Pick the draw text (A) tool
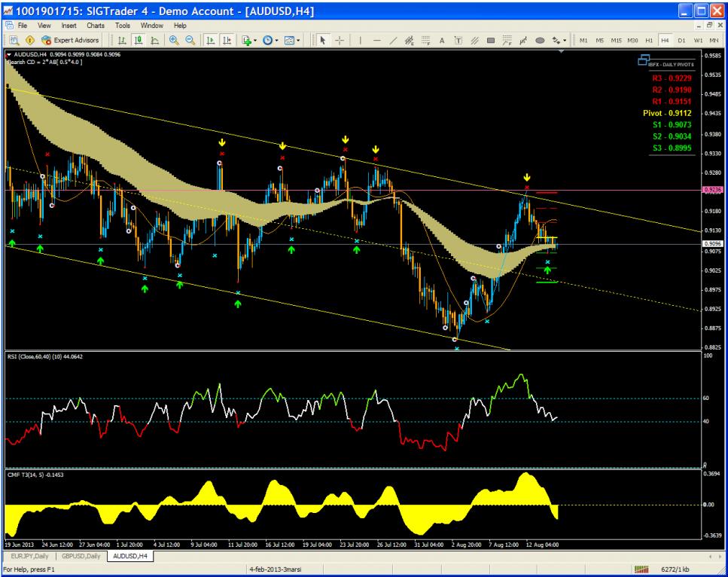728x577 pixels. 441,39
